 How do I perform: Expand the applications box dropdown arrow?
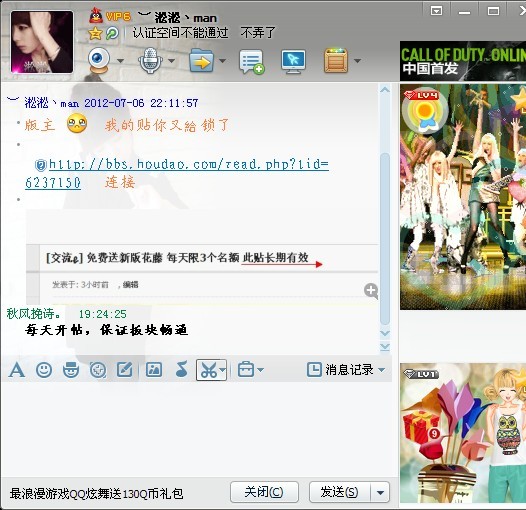click(x=357, y=61)
